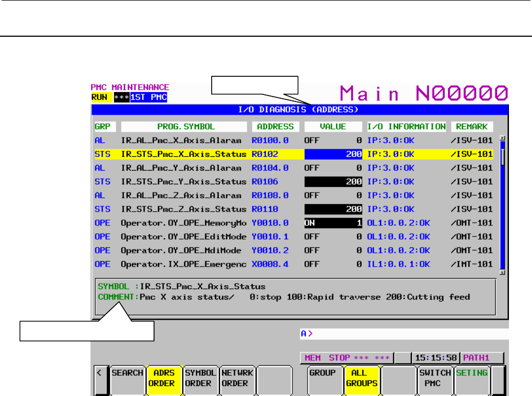Image resolution: width=532 pixels, height=396 pixels.
Task: Select the SYMBOL ORDER soft key
Action: 200,380
